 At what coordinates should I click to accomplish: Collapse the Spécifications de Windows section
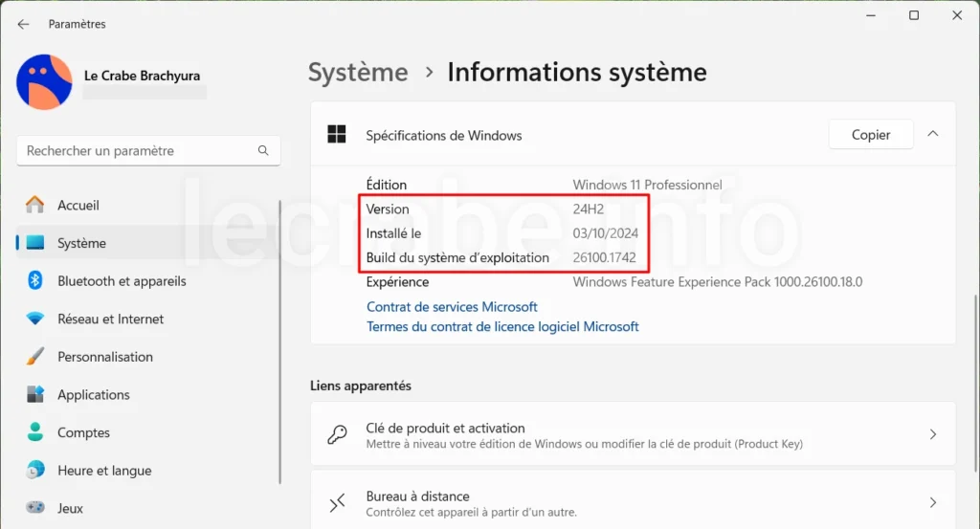tap(932, 134)
